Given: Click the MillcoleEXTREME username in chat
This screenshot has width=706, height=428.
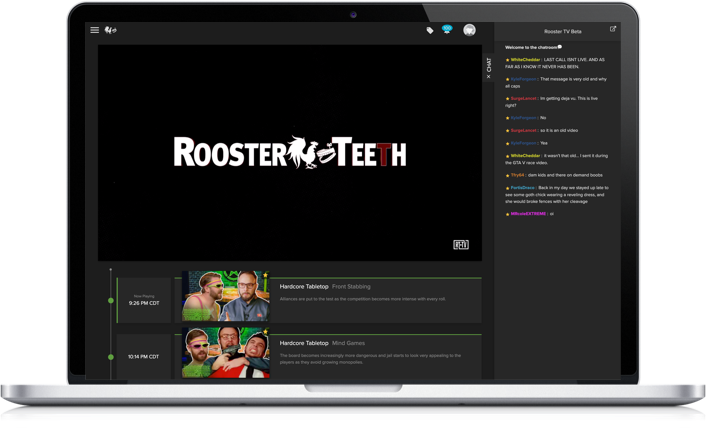Looking at the screenshot, I should pyautogui.click(x=528, y=214).
